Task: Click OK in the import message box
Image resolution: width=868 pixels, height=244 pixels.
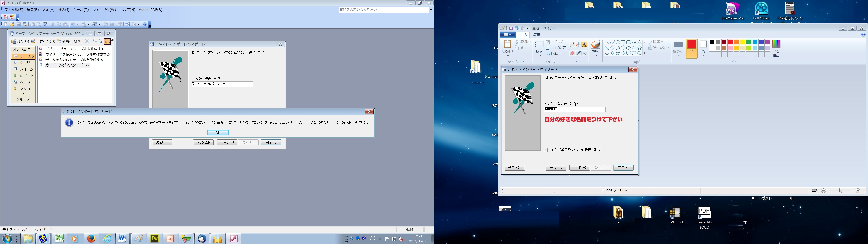Action: tap(218, 132)
